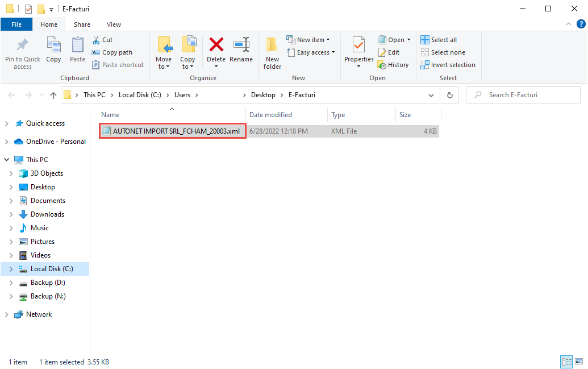Show file History

(x=393, y=65)
